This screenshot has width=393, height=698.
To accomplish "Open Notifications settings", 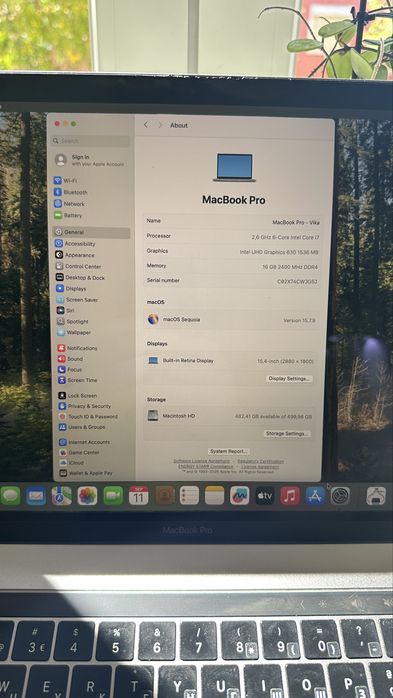I will point(77,348).
